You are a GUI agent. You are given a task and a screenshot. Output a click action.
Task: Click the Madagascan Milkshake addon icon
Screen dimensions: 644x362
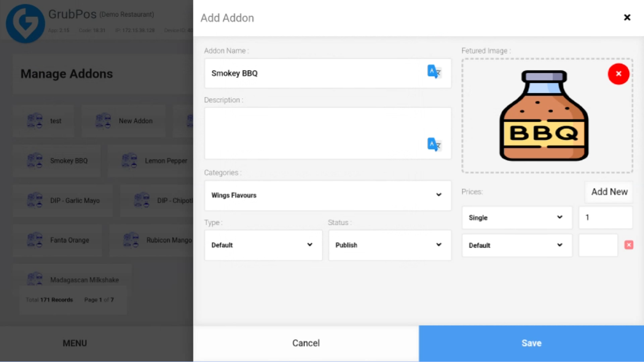tap(35, 279)
